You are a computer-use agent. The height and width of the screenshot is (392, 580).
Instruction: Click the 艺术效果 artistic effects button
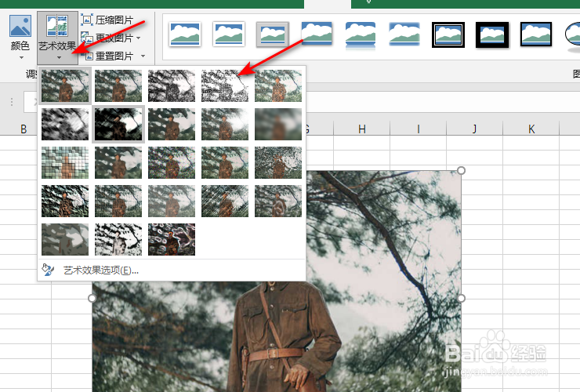57,37
